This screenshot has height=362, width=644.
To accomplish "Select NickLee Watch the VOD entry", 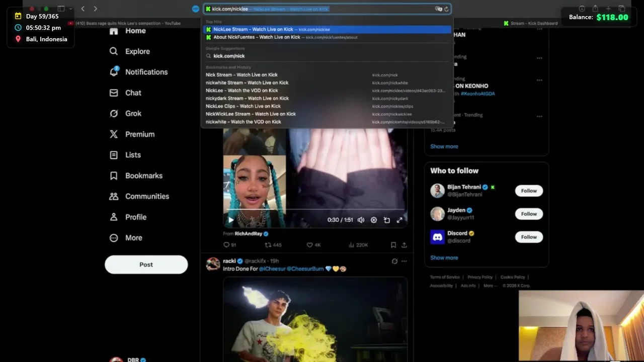I will tap(327, 90).
